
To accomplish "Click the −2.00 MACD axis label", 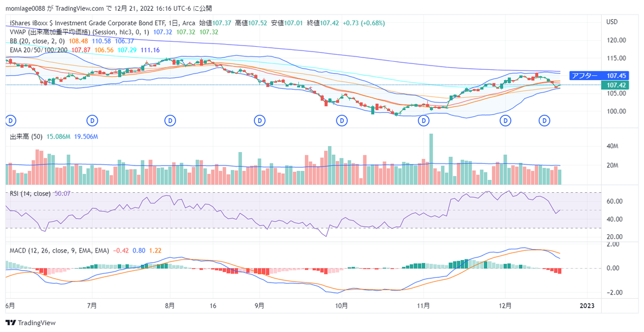I will (613, 293).
